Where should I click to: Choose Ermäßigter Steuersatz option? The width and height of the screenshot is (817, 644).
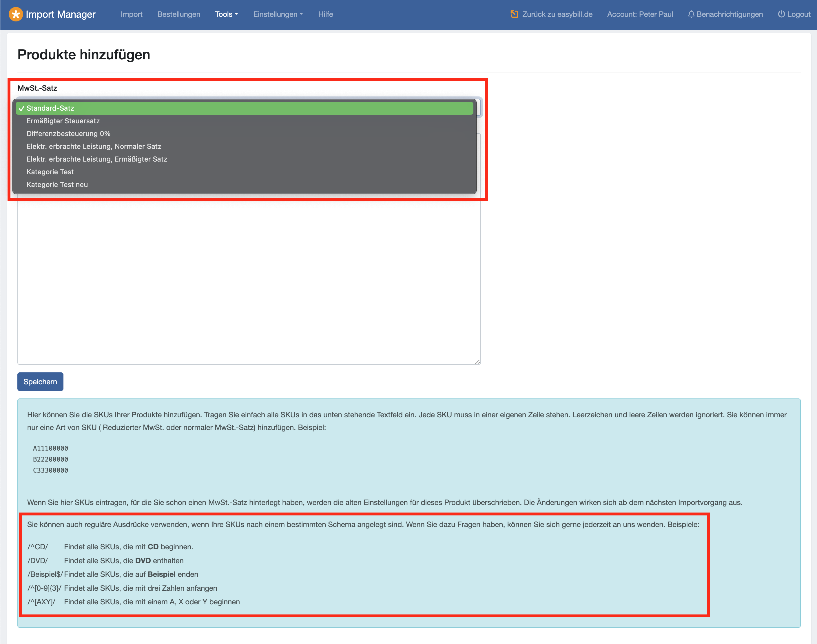(245, 121)
